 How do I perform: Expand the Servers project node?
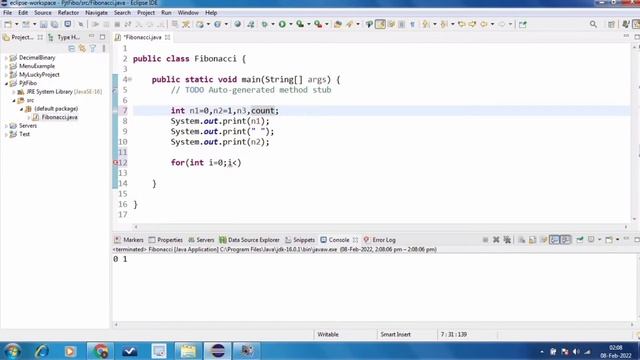click(6, 126)
